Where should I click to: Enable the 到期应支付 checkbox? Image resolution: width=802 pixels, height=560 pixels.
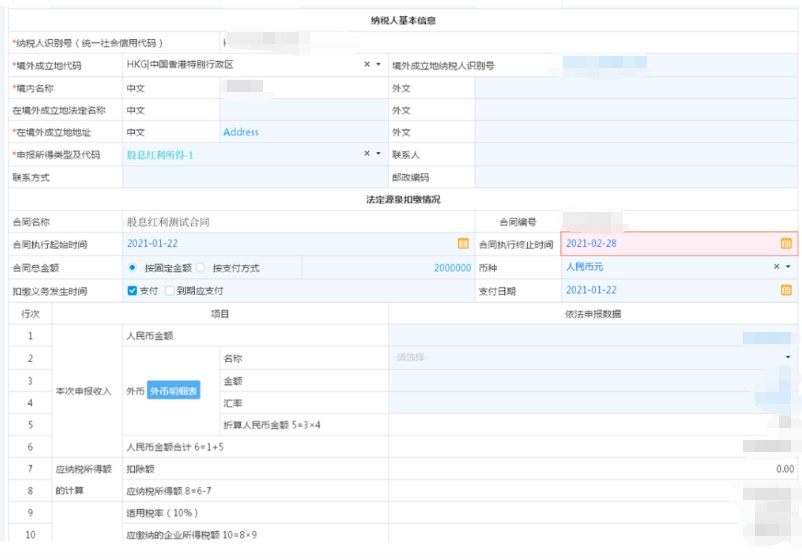click(170, 291)
